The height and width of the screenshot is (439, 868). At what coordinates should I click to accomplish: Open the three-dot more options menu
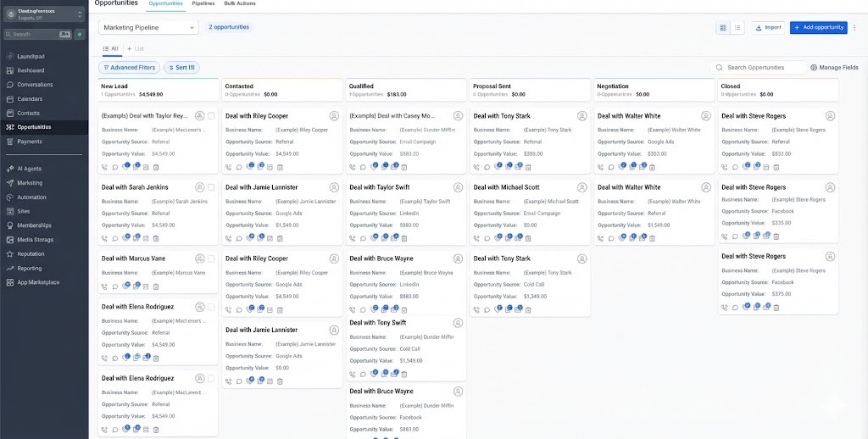point(854,28)
